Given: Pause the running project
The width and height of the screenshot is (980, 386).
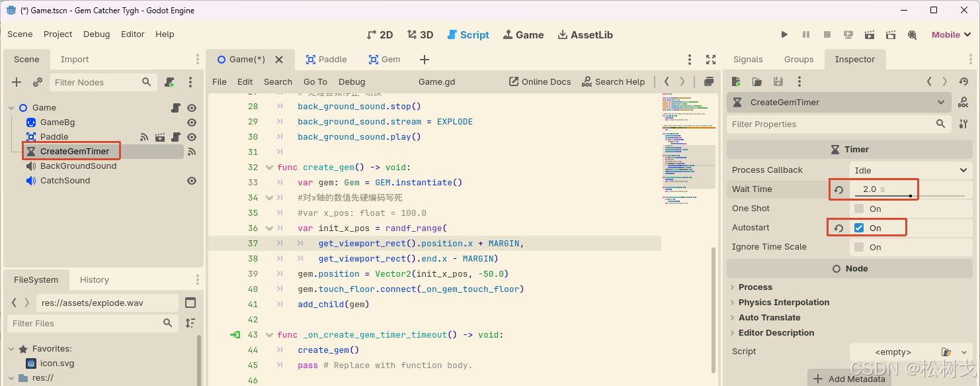Looking at the screenshot, I should pyautogui.click(x=806, y=34).
